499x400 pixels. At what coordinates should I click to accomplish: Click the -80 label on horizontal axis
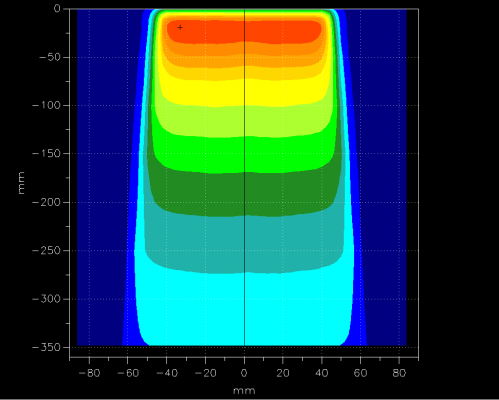[x=89, y=373]
